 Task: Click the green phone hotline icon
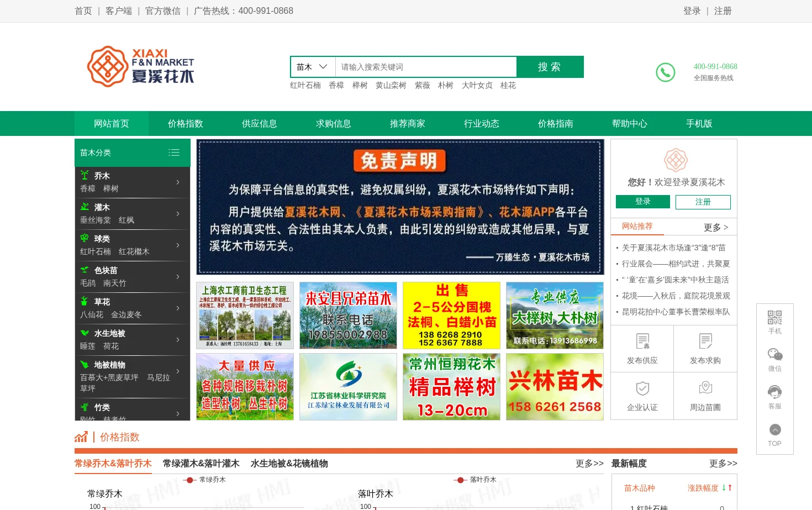(x=665, y=72)
